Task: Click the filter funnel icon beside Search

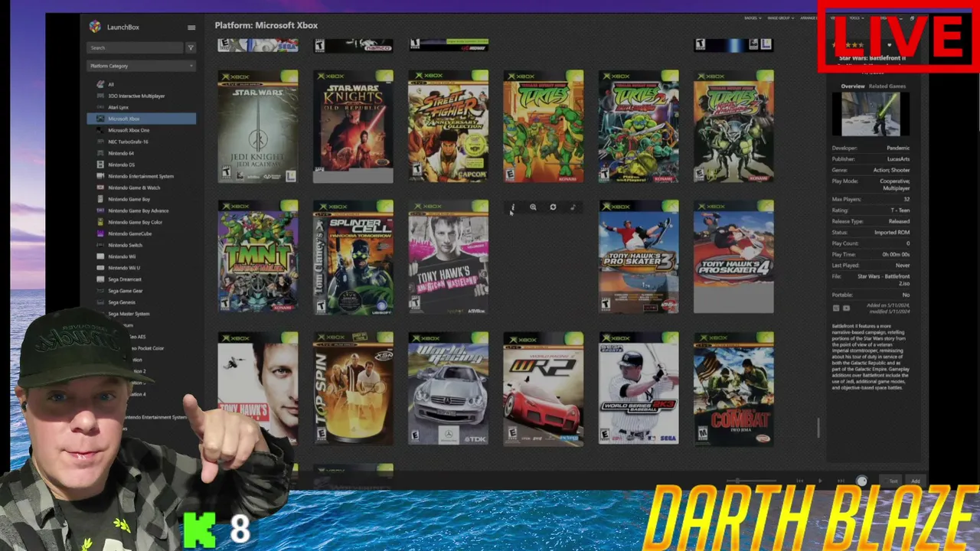Action: pyautogui.click(x=191, y=47)
